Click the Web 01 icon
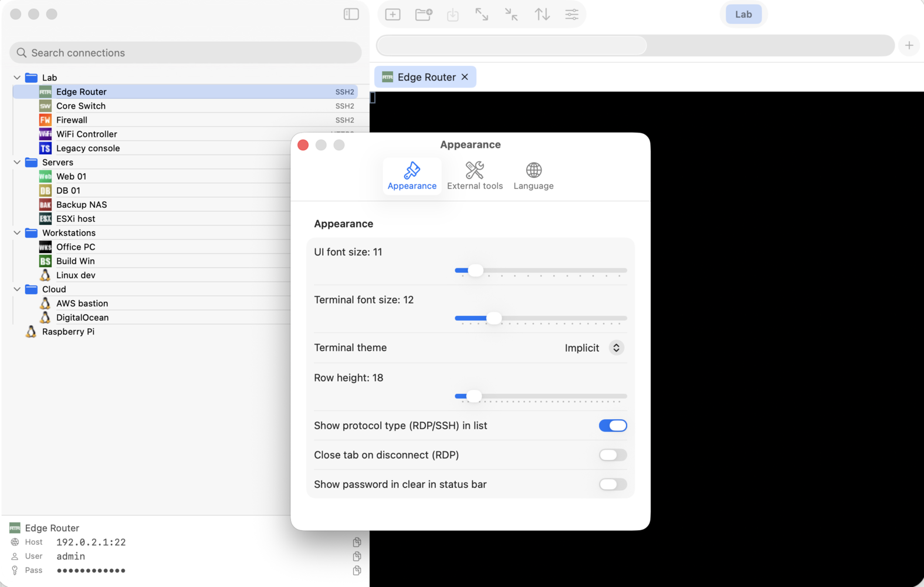 pos(45,176)
